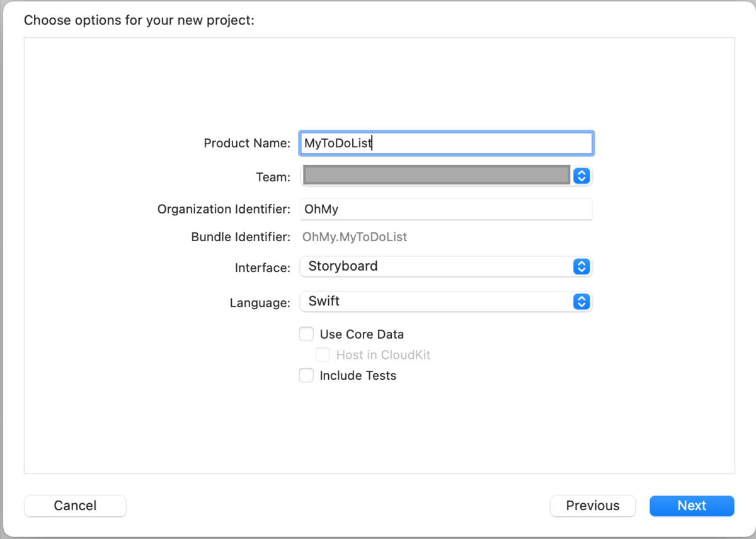Open the Language popup showing Swift

click(437, 302)
